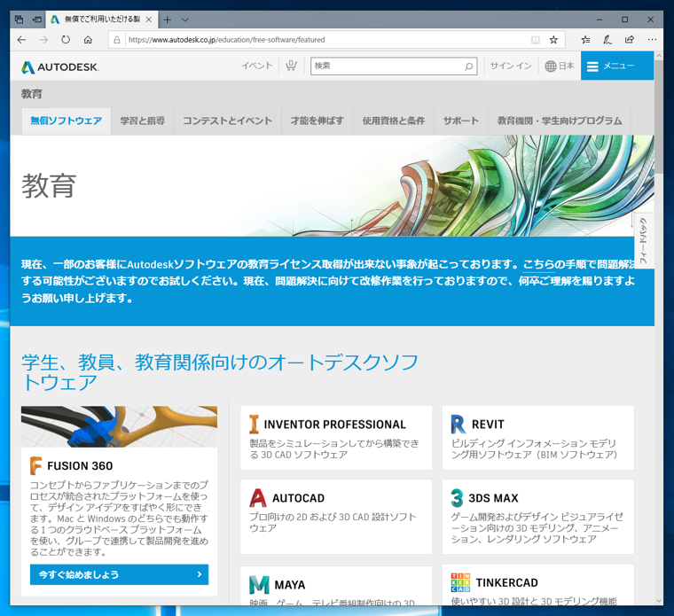Click the search magnifier icon
Viewport: 674px width, 616px height.
tap(468, 66)
